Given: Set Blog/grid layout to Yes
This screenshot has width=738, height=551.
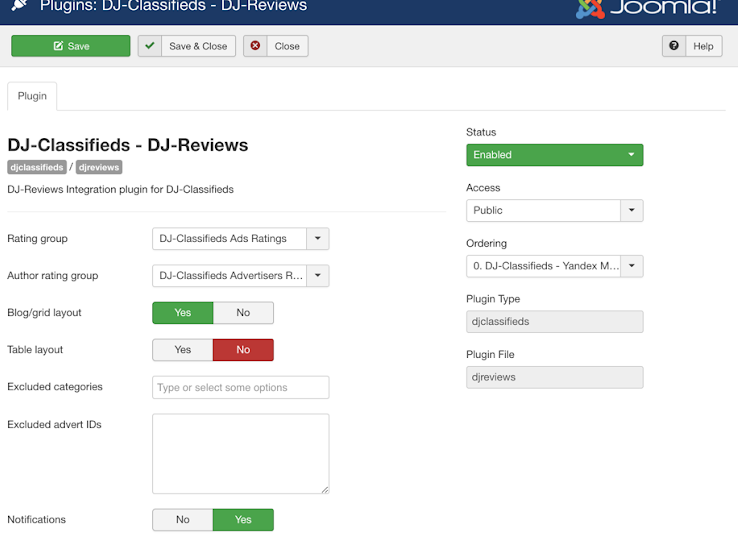Looking at the screenshot, I should pyautogui.click(x=183, y=312).
